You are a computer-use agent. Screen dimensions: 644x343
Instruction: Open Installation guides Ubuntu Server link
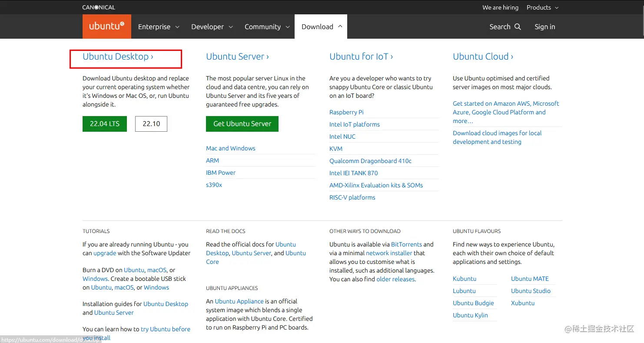[x=114, y=313]
